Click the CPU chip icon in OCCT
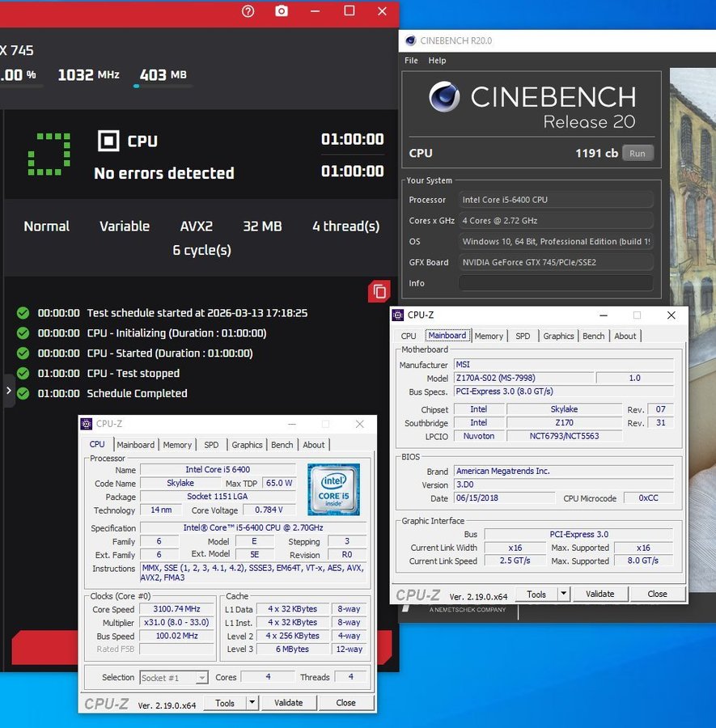 (108, 141)
